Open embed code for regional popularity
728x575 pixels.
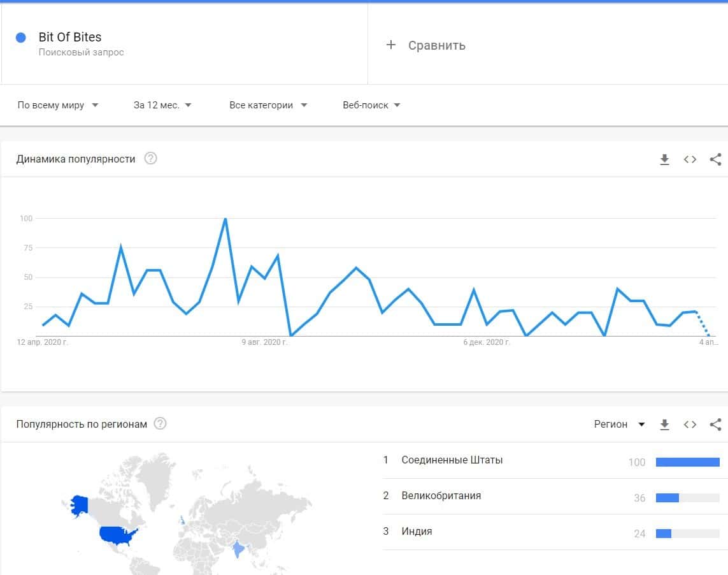click(690, 425)
